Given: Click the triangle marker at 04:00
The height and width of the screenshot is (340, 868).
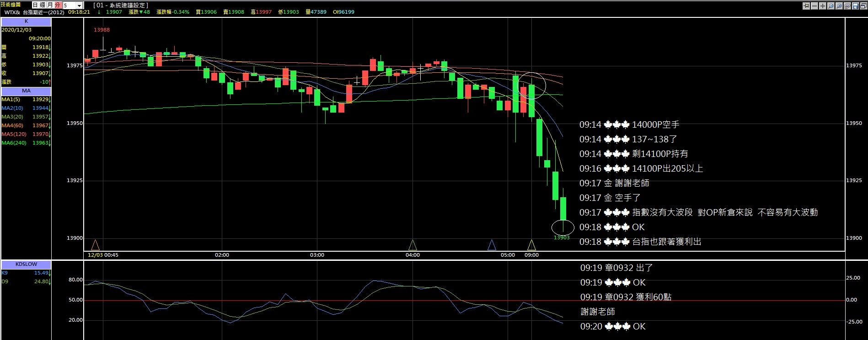Looking at the screenshot, I should pos(413,245).
